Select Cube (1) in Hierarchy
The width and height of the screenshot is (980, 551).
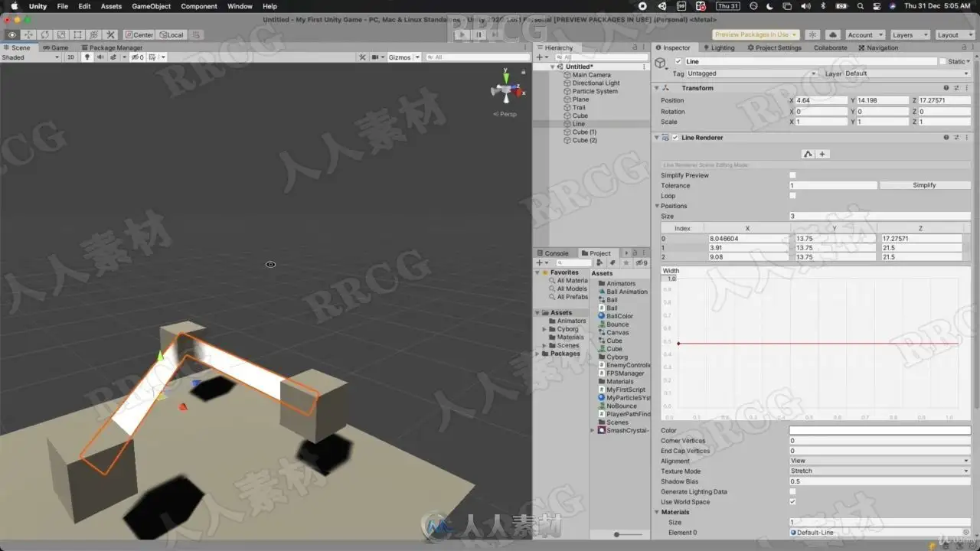[x=584, y=132]
